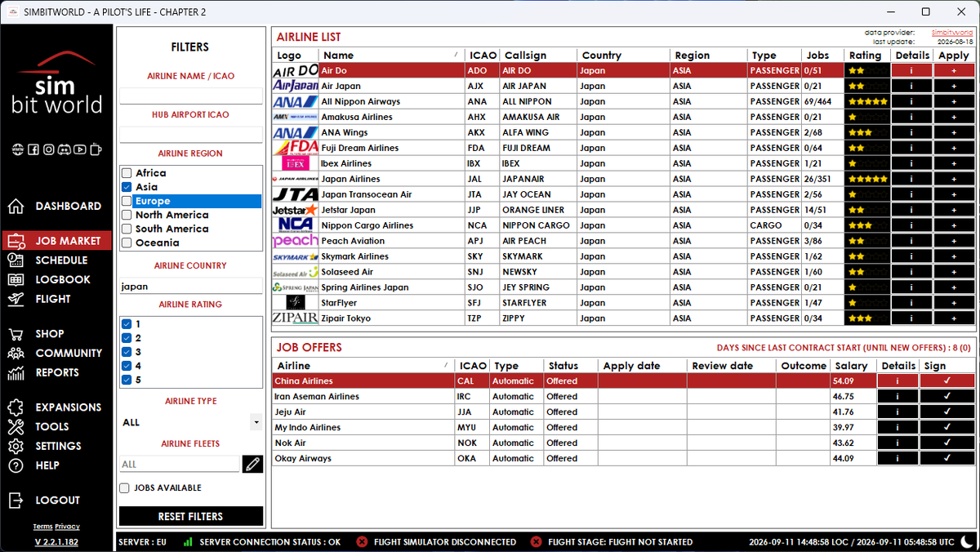Open details for Peach Aviation
Screen dimensions: 980x552
coord(911,241)
